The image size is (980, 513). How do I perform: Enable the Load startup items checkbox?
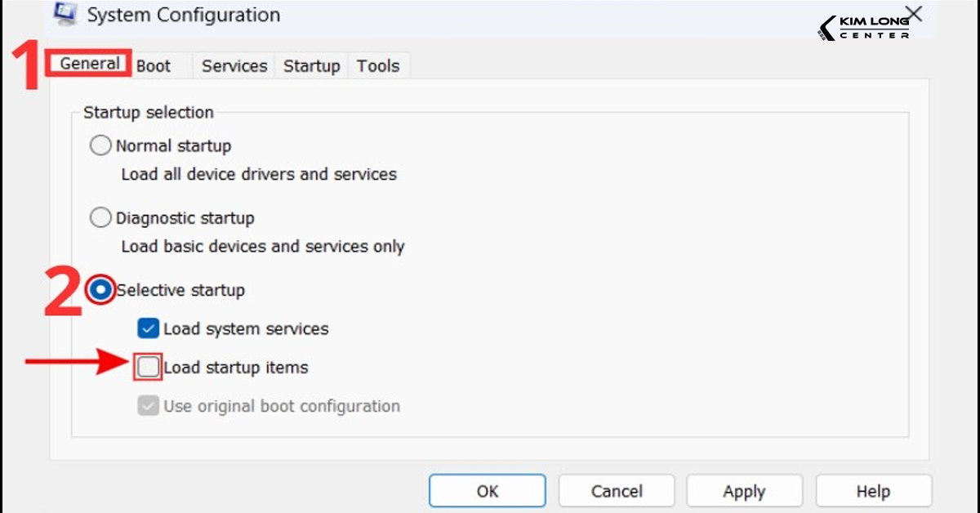[x=148, y=368]
